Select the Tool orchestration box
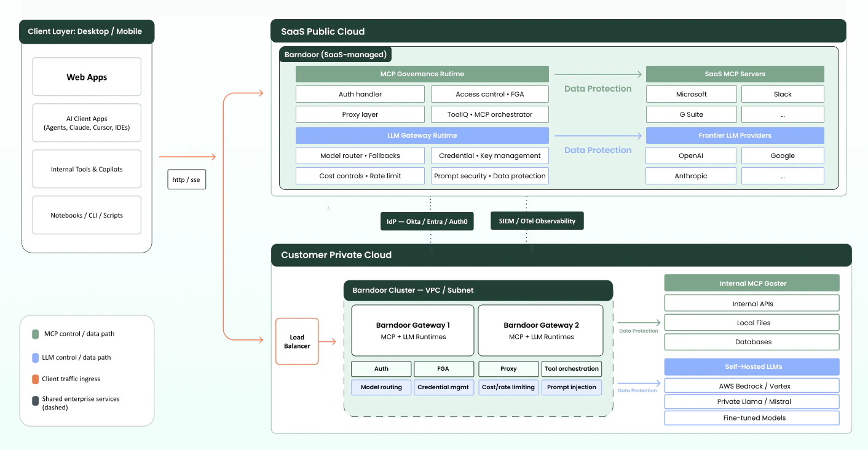Image resolution: width=868 pixels, height=450 pixels. pos(572,369)
